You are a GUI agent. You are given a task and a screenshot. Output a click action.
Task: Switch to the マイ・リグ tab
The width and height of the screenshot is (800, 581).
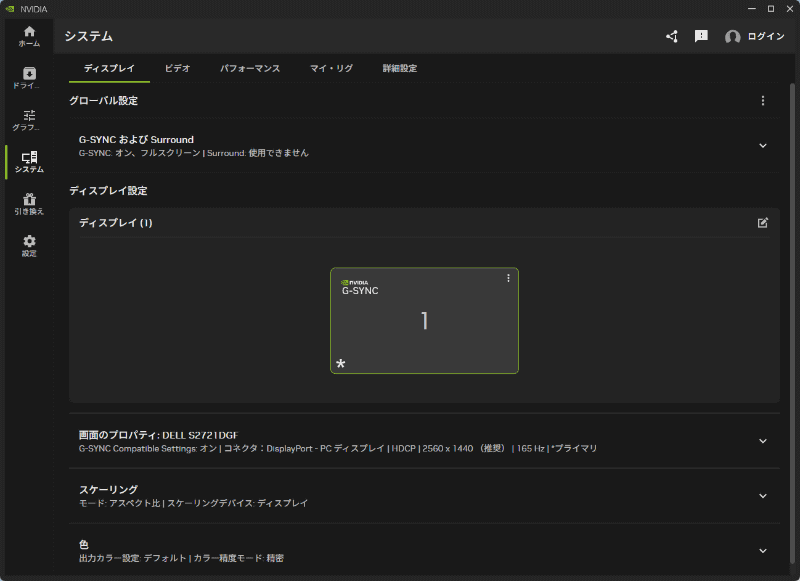point(331,68)
